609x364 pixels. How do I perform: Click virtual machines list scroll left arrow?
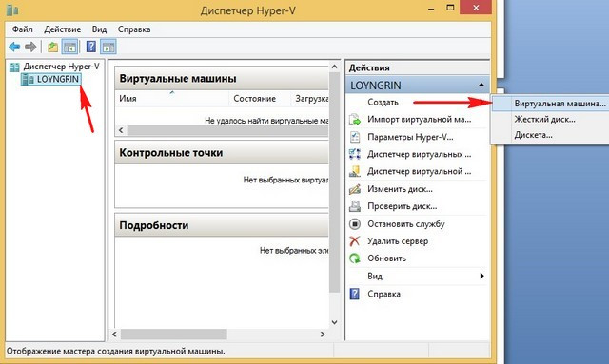[x=121, y=130]
